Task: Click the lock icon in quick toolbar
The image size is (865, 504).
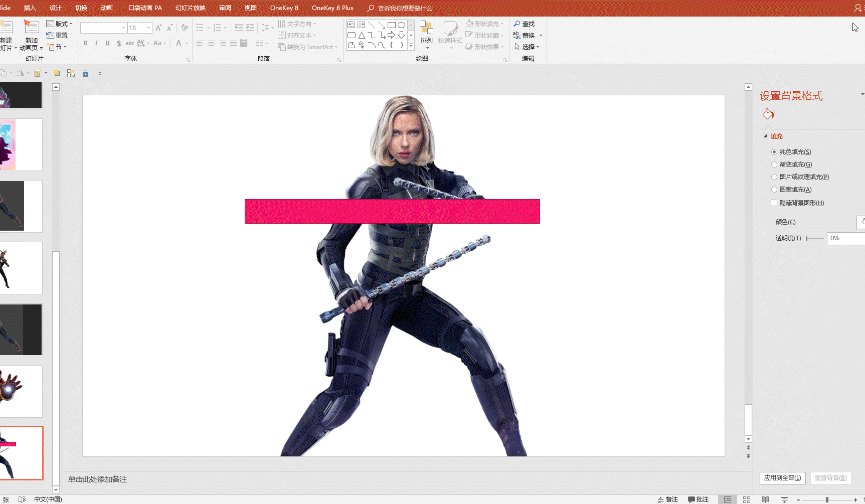Action: 85,73
